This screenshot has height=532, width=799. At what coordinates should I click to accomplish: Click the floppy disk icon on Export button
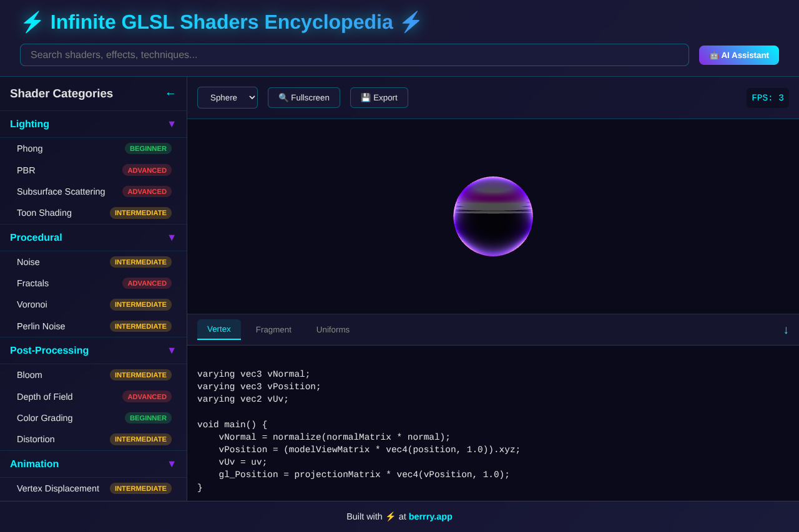click(365, 97)
